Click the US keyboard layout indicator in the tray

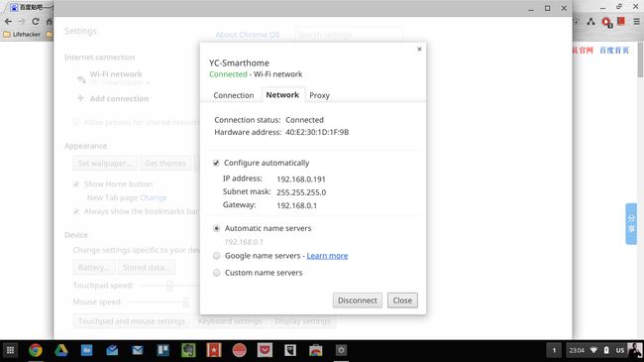tap(620, 350)
